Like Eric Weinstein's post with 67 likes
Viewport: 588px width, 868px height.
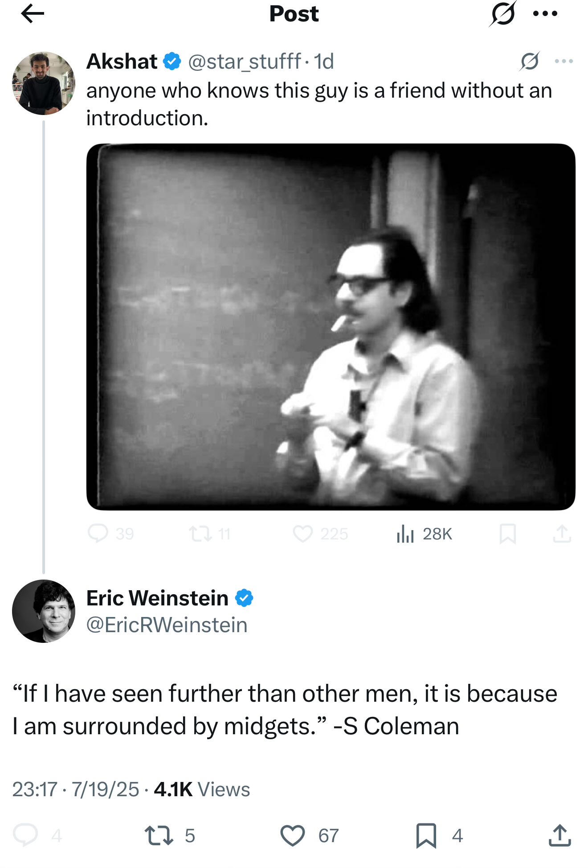(x=293, y=835)
